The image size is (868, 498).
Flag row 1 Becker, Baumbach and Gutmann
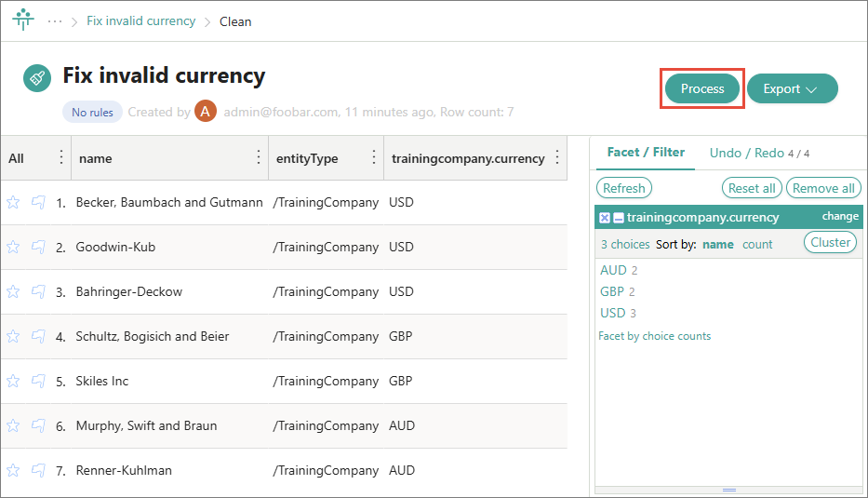coord(38,202)
